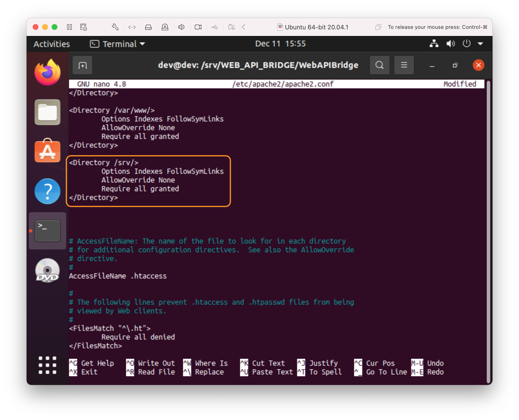Show Applications grid

[x=47, y=365]
